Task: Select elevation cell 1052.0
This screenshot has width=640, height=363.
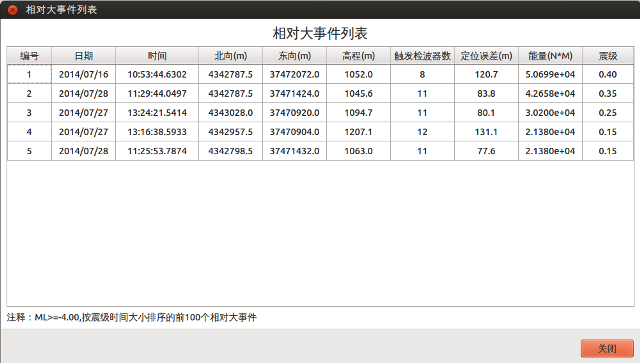Action: tap(358, 74)
